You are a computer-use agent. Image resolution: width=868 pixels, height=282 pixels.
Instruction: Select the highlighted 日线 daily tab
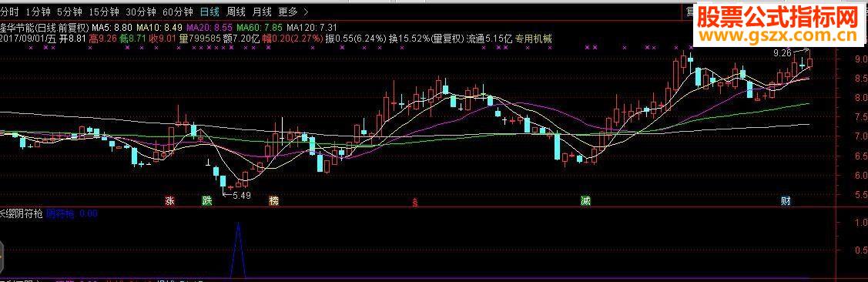tap(209, 12)
